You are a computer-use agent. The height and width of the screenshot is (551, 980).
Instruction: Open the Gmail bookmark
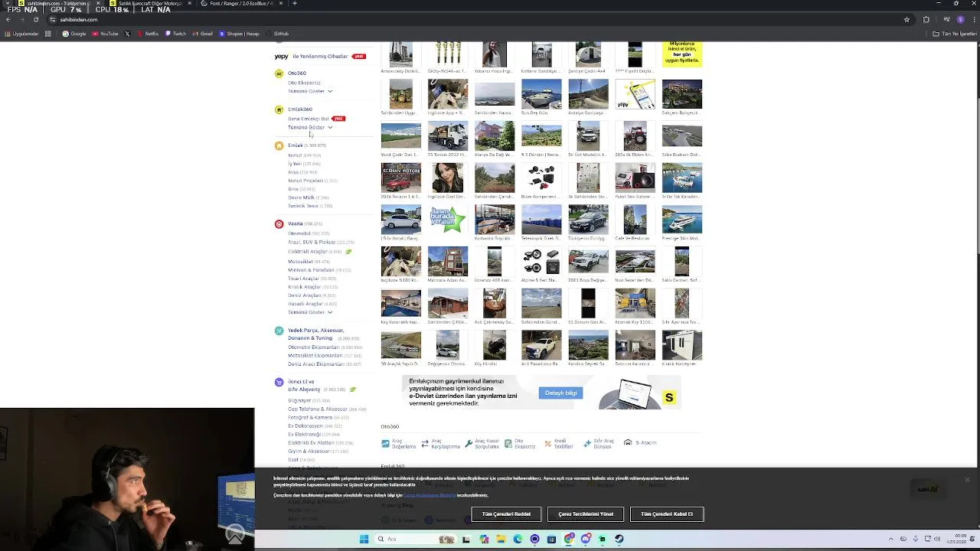(x=203, y=34)
